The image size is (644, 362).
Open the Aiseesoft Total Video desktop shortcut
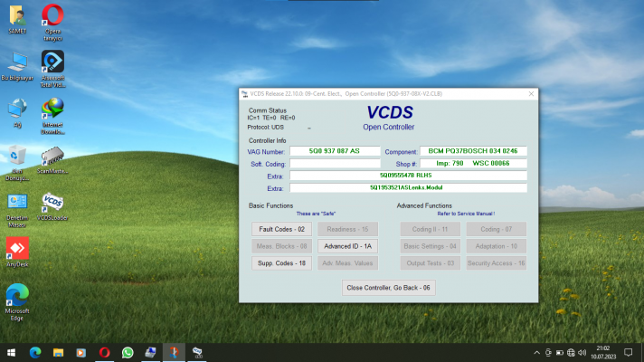coord(52,69)
